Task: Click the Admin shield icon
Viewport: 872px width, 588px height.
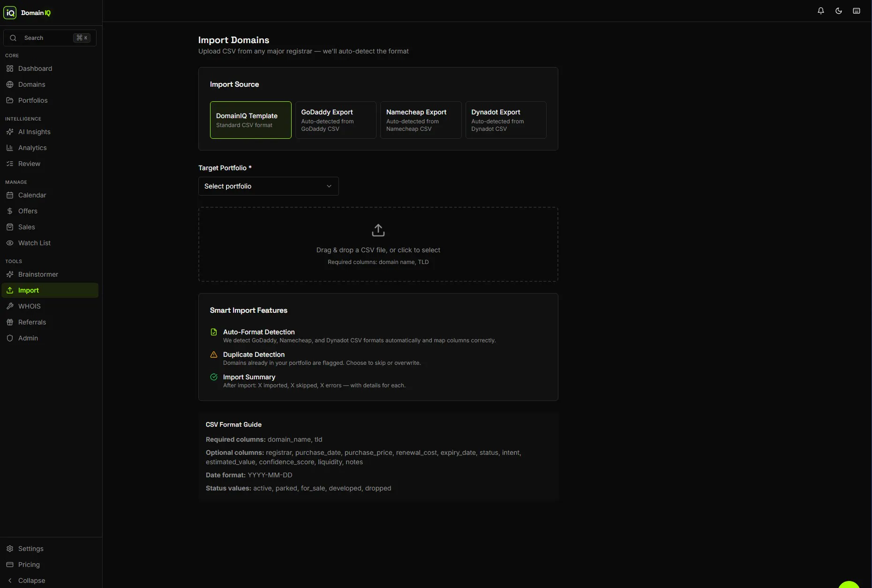Action: point(10,338)
